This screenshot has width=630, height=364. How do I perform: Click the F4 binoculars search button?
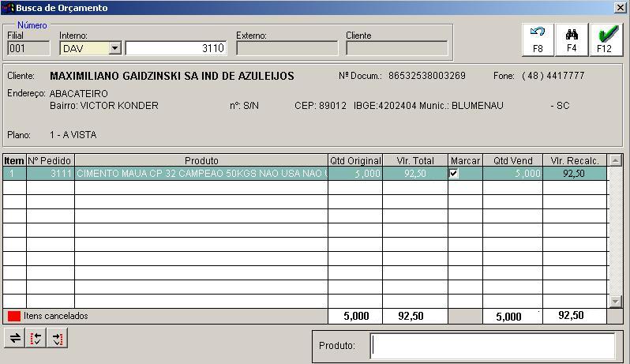(x=572, y=39)
